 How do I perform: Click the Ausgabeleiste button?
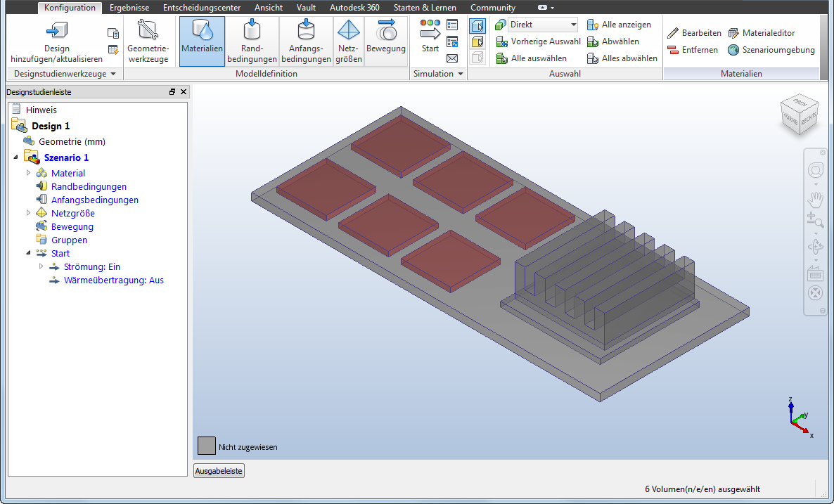click(x=219, y=471)
